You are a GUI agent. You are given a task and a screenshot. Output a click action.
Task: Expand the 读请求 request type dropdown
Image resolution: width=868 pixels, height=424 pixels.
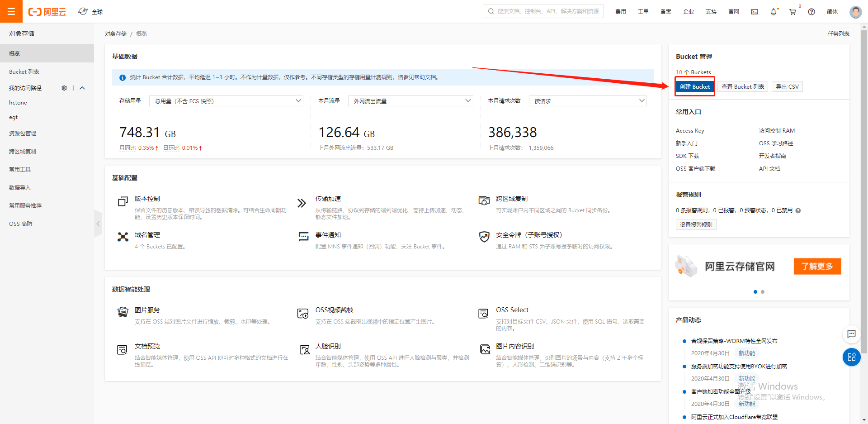588,101
